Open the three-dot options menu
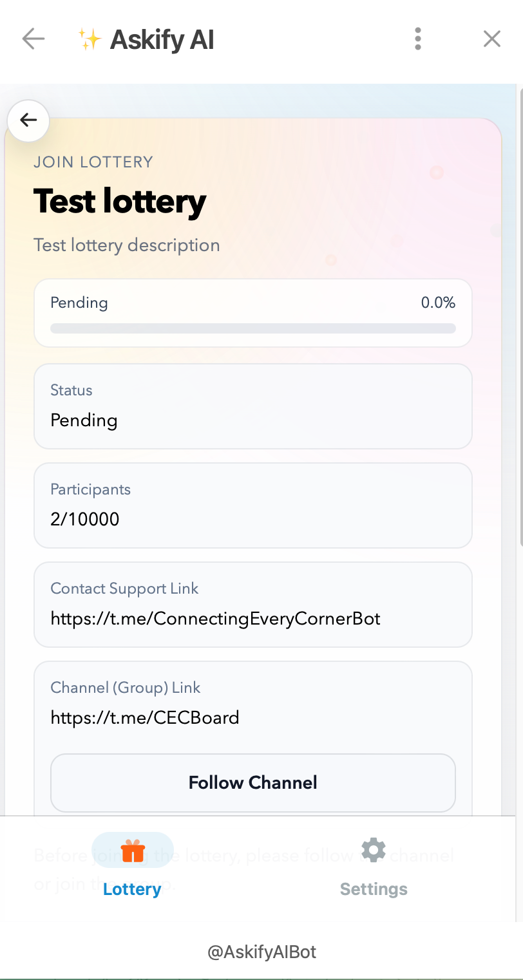 tap(418, 39)
